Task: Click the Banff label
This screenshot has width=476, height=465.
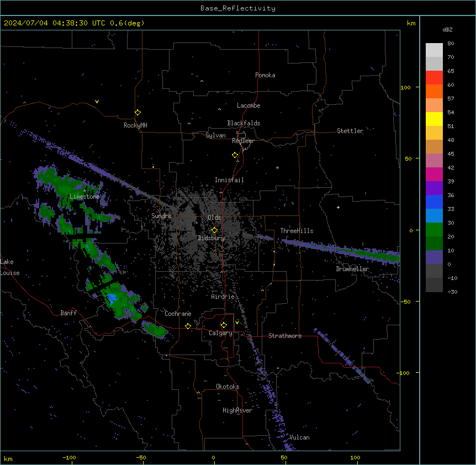Action: [x=68, y=313]
